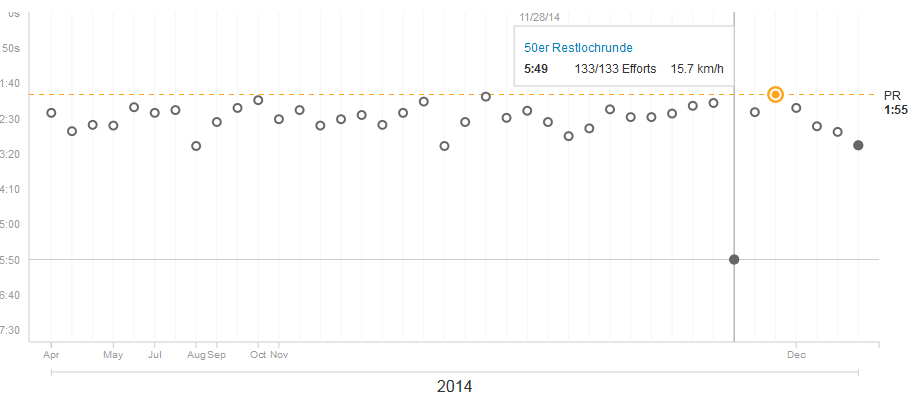Screen dimensions: 915x400
Task: Open the 50er Restlochrunde link
Action: coord(578,48)
